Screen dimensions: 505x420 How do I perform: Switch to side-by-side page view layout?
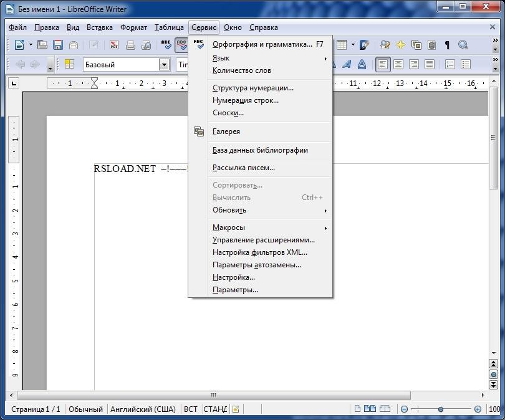tap(370, 409)
